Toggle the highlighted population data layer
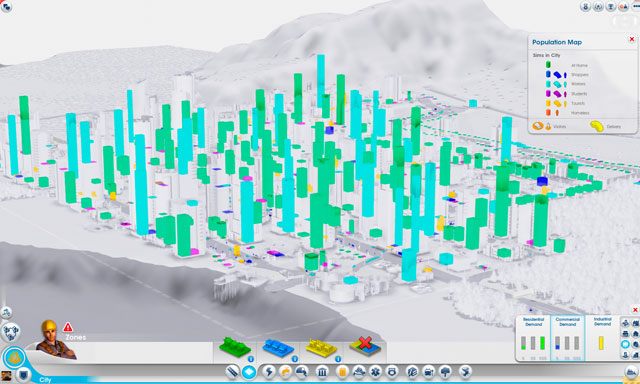Image resolution: width=640 pixels, height=384 pixels. coord(625,344)
